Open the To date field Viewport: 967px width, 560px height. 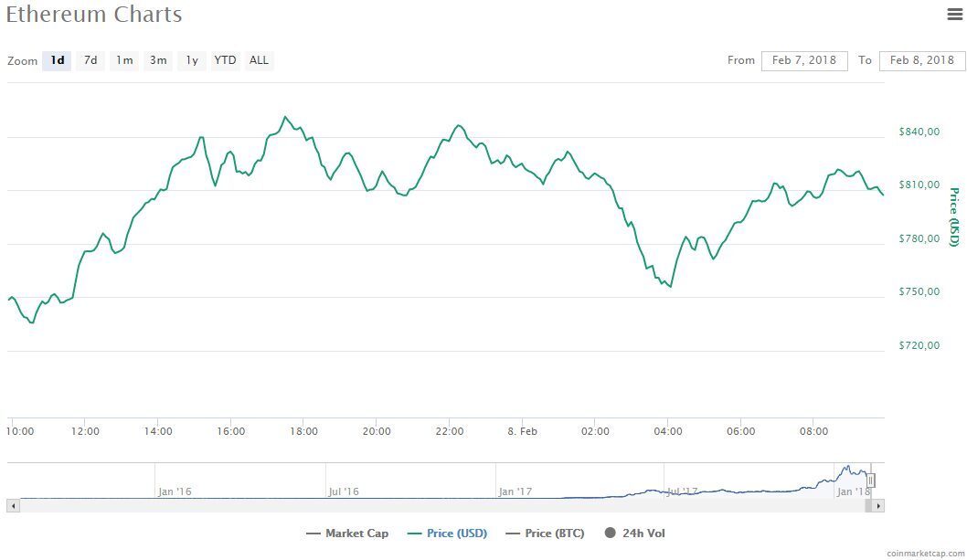pos(922,60)
